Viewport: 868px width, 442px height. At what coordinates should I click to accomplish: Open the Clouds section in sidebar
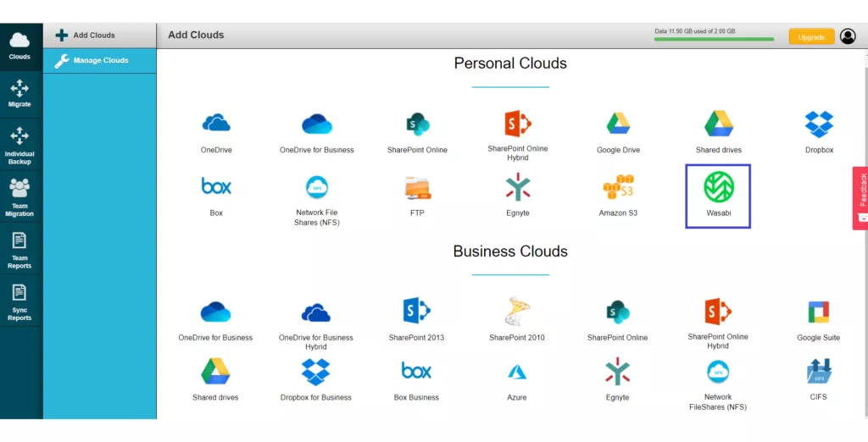click(x=20, y=47)
